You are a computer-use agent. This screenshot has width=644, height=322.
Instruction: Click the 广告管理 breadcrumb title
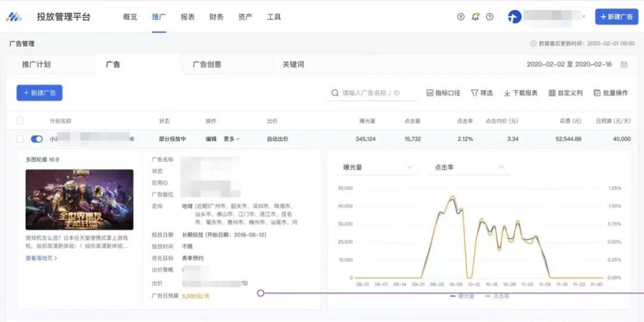[22, 44]
